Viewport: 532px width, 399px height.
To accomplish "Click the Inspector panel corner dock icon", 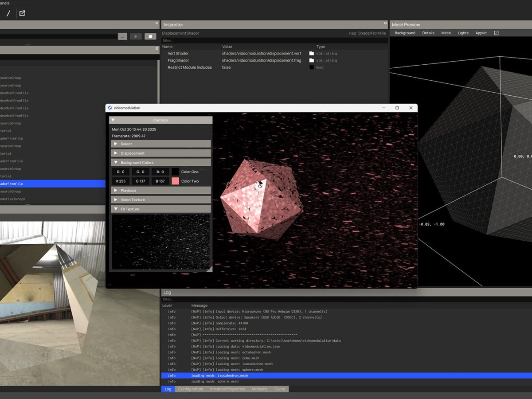I will (385, 23).
